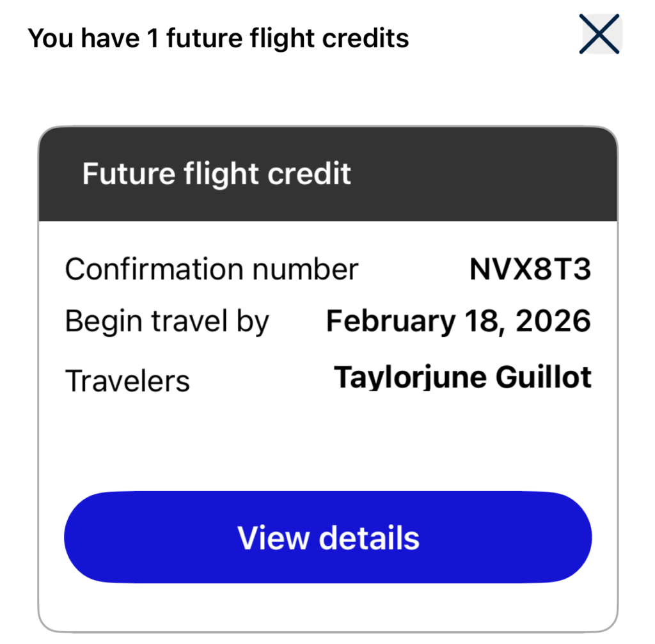Click the word 'February' in the date
Image resolution: width=655 pixels, height=644 pixels.
[390, 322]
